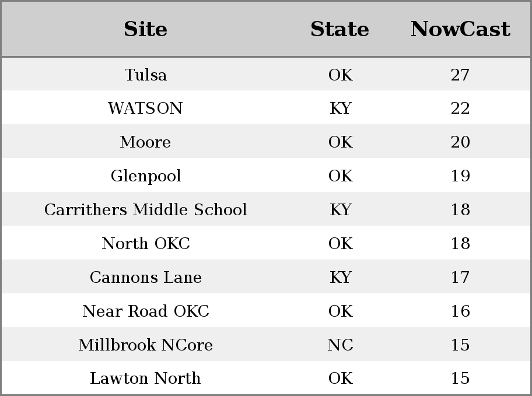The width and height of the screenshot is (532, 396).
Task: Click the NC state cell
Action: click(x=340, y=345)
